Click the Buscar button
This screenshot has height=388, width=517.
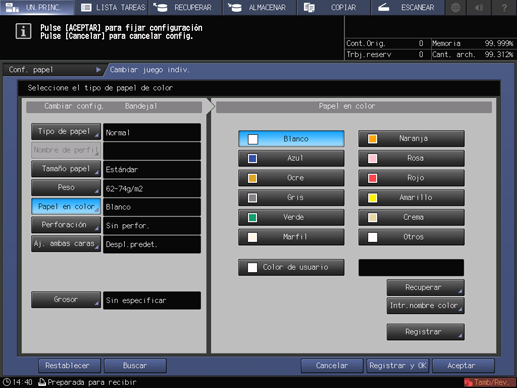(x=135, y=366)
